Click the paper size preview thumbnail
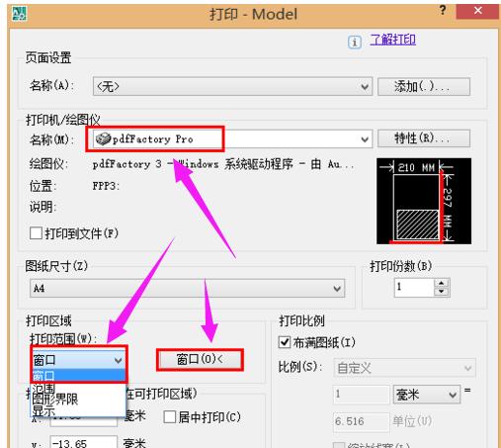This screenshot has width=501, height=448. 424,201
